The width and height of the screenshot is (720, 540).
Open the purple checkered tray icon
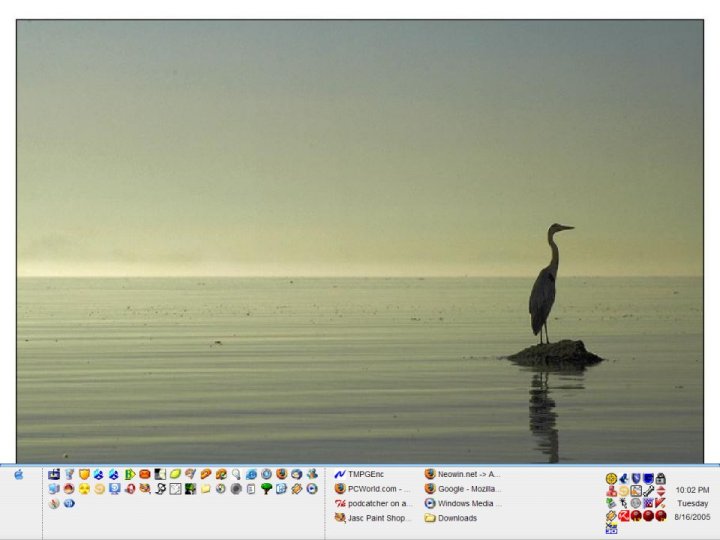tap(648, 503)
